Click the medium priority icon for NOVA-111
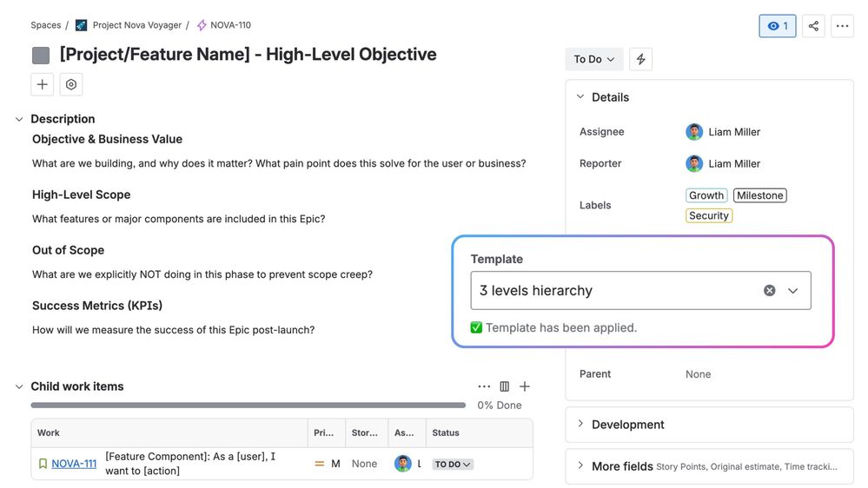 pos(320,464)
